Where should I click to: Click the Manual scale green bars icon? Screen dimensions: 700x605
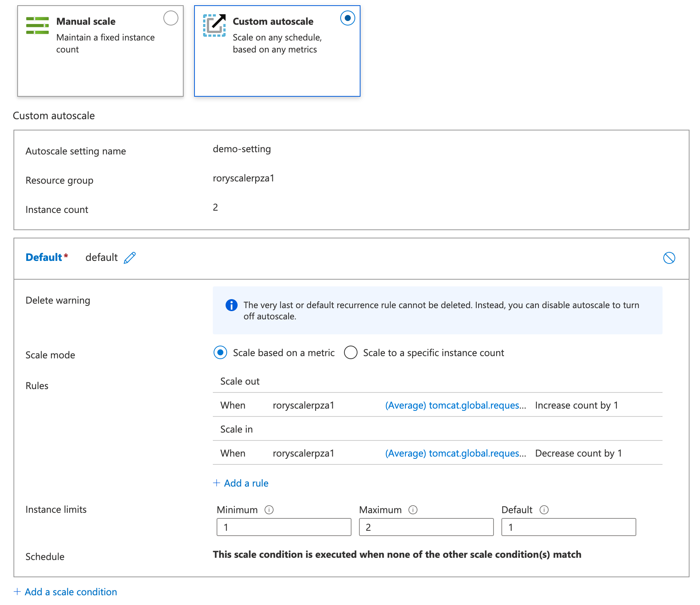37,25
